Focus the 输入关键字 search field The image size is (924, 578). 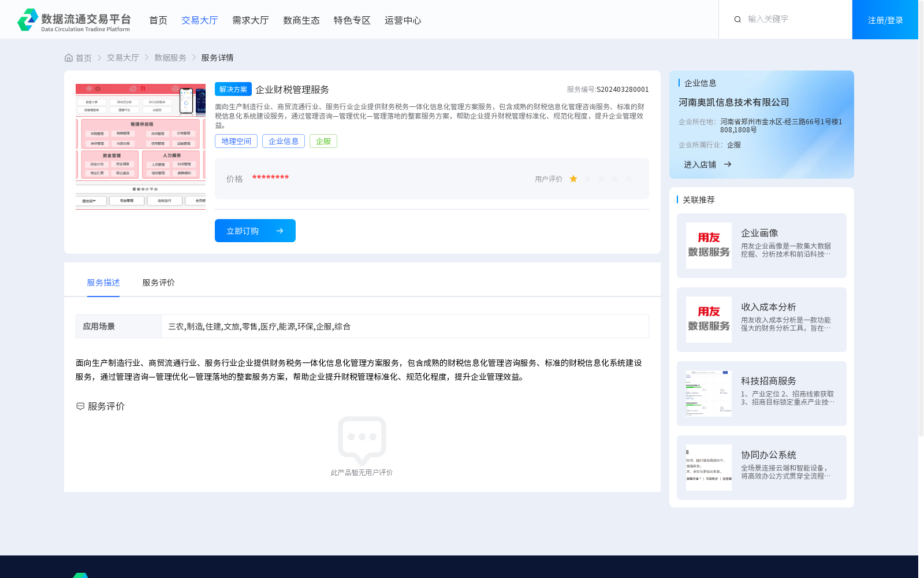pos(794,19)
